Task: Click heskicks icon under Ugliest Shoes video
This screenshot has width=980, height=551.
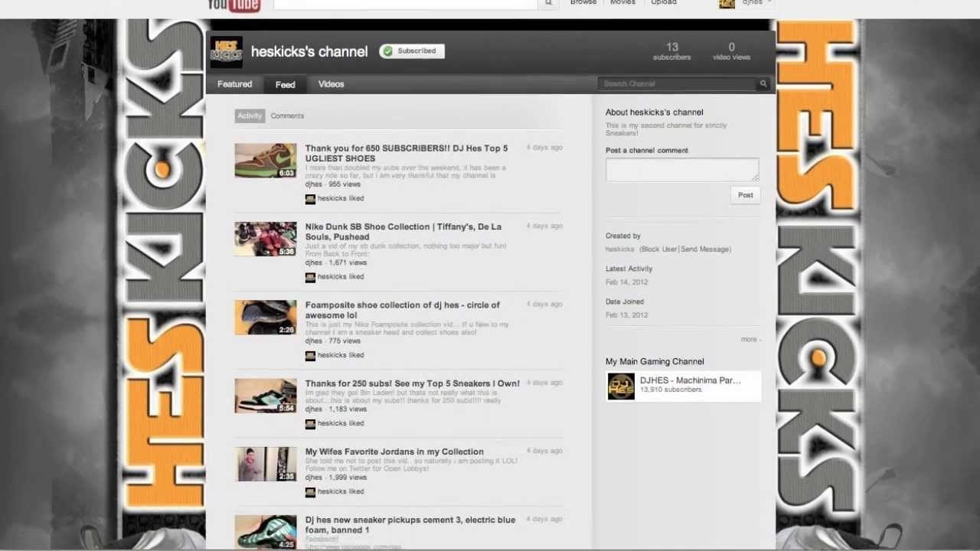Action: pos(310,198)
